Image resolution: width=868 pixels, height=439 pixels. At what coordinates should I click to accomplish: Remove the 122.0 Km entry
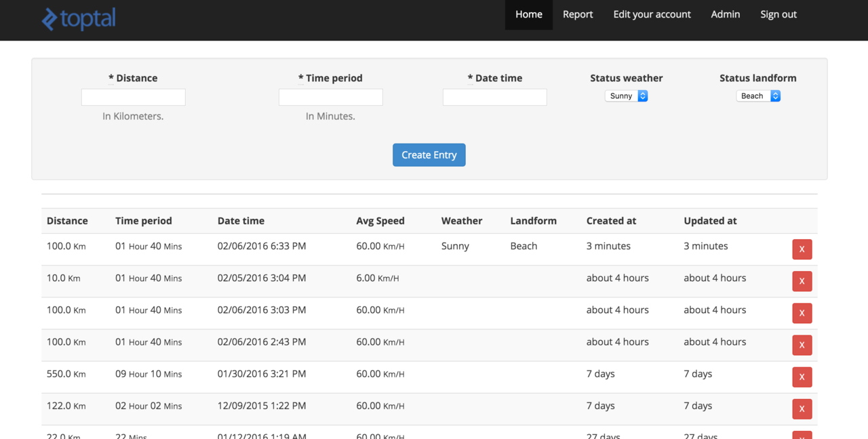(x=802, y=409)
